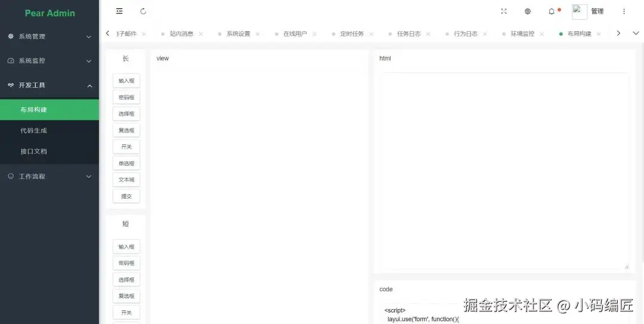Viewport: 644px width, 324px height.
Task: Click 选择框 button in the 长 group
Action: tap(126, 113)
